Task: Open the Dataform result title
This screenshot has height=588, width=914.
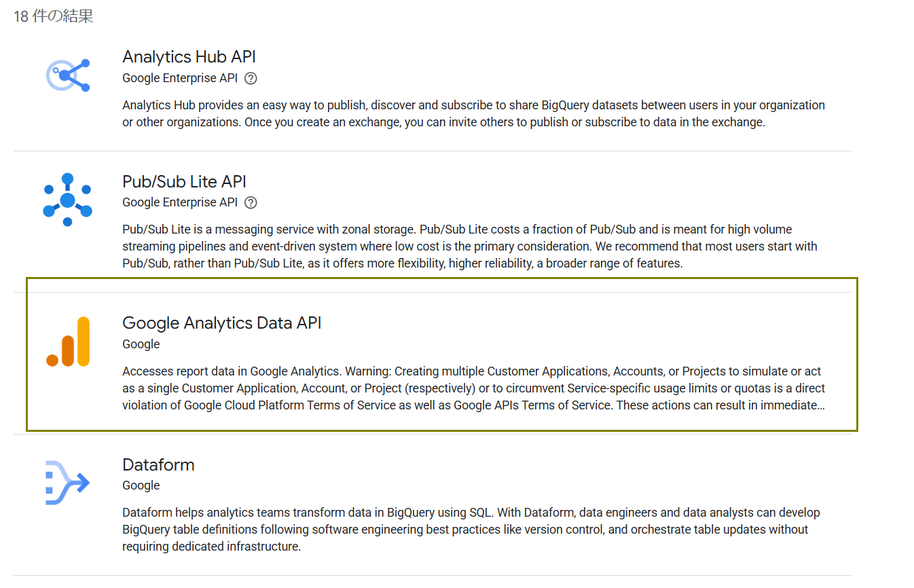Action: (158, 464)
